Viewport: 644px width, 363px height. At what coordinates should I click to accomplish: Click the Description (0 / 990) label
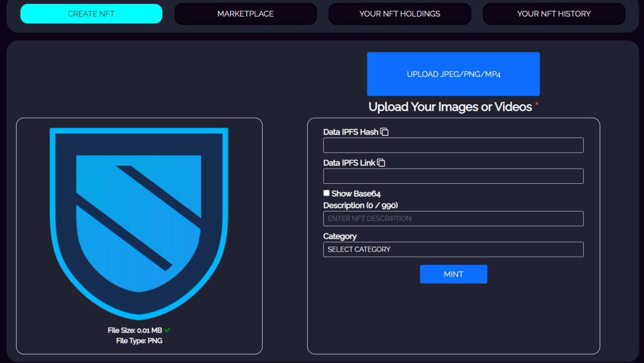tap(361, 205)
